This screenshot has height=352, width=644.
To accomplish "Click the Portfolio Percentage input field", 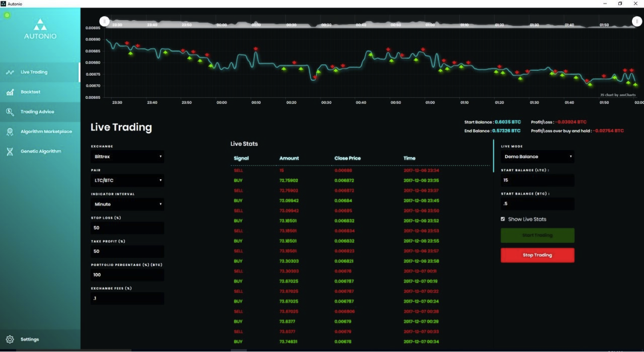I will (127, 275).
